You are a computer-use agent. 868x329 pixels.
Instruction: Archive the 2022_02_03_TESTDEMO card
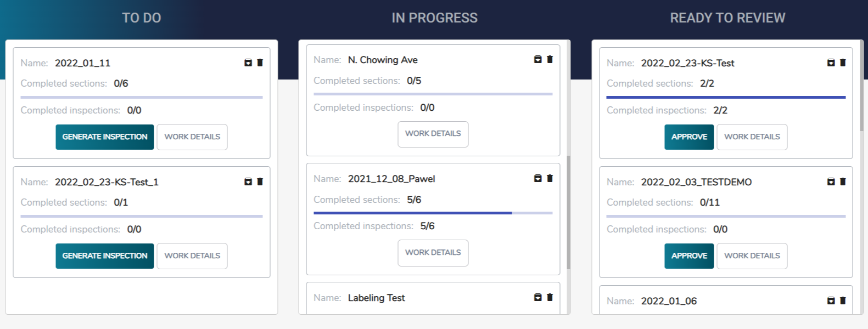tap(831, 181)
